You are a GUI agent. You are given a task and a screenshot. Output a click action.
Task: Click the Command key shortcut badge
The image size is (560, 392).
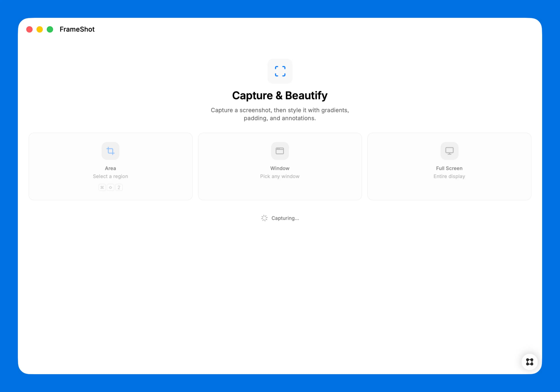(x=102, y=187)
